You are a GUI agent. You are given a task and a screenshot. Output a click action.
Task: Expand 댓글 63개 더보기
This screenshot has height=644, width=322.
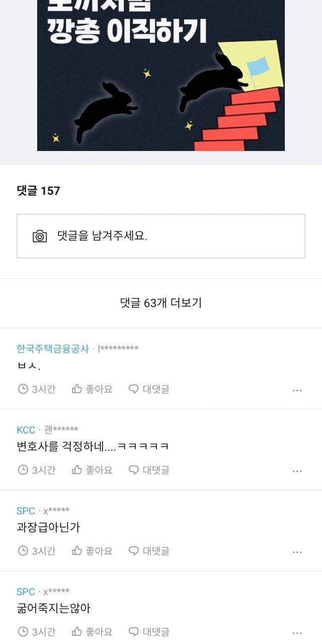(161, 303)
